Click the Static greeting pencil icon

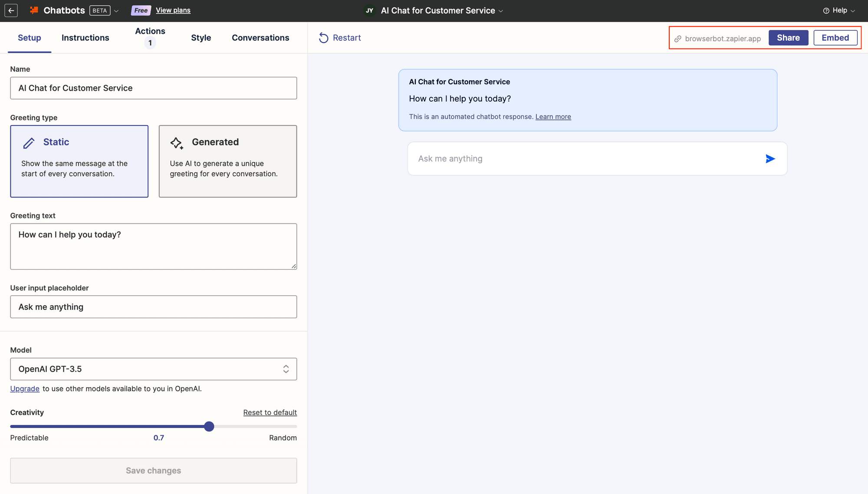click(29, 142)
